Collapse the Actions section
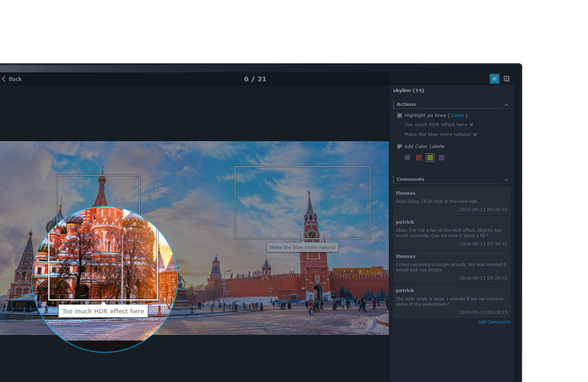The width and height of the screenshot is (588, 382). point(506,105)
